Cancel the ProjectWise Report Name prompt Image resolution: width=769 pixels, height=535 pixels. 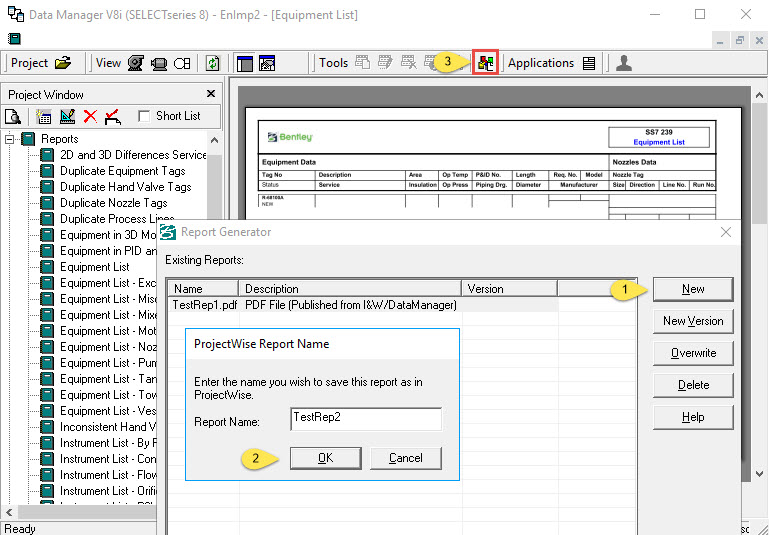click(x=406, y=458)
